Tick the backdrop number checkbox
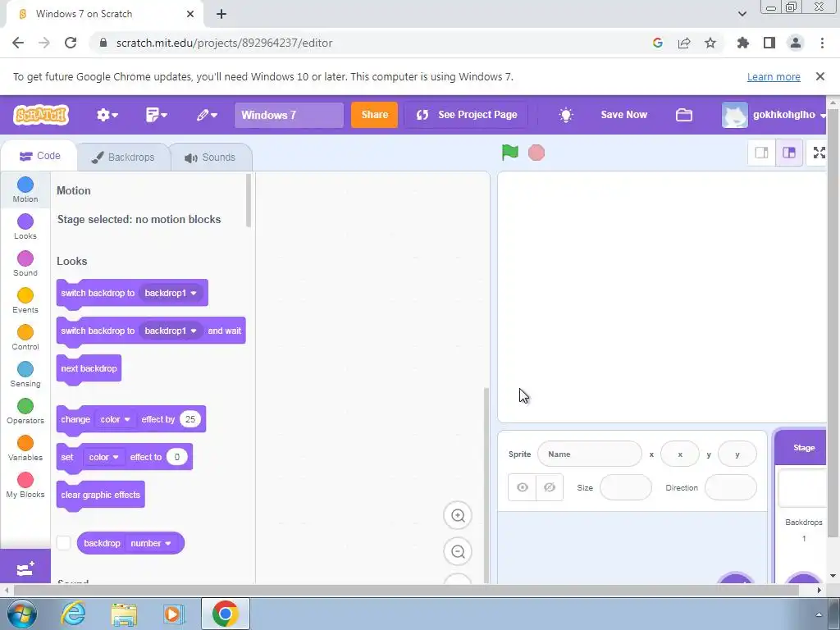This screenshot has height=630, width=840. (64, 543)
